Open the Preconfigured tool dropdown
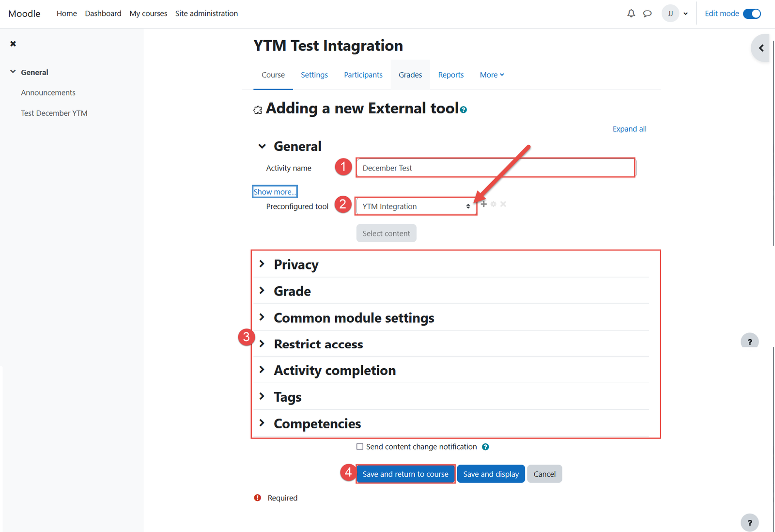The width and height of the screenshot is (775, 532). tap(416, 206)
